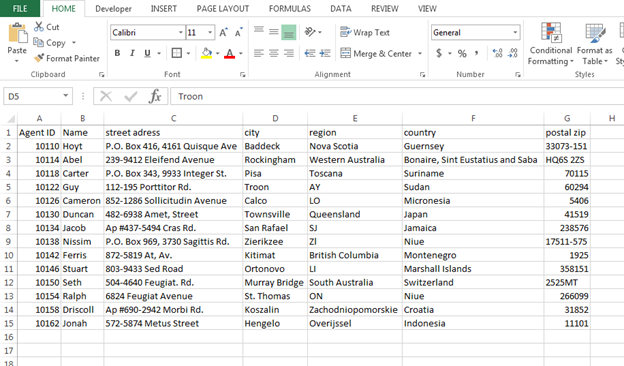The height and width of the screenshot is (366, 624).
Task: Apply yellow fill color bucket
Action: click(x=207, y=53)
